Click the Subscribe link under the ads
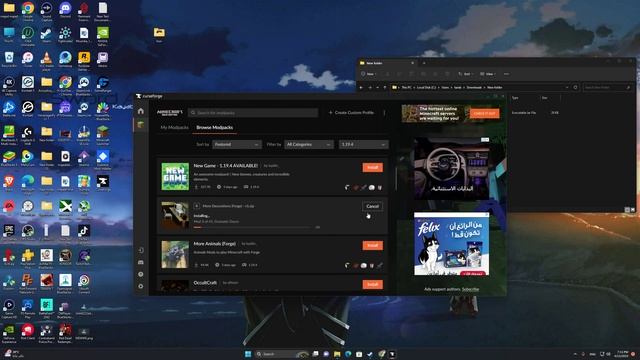This screenshot has height=360, width=640. [x=470, y=289]
